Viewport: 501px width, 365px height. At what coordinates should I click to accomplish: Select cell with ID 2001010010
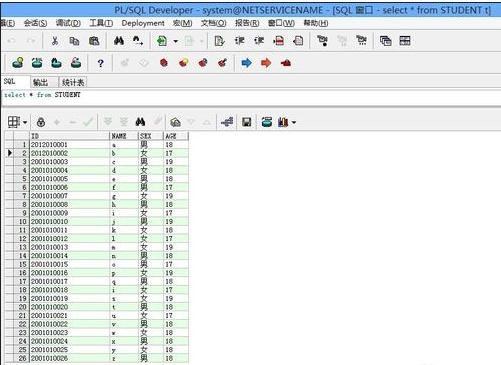[x=70, y=222]
